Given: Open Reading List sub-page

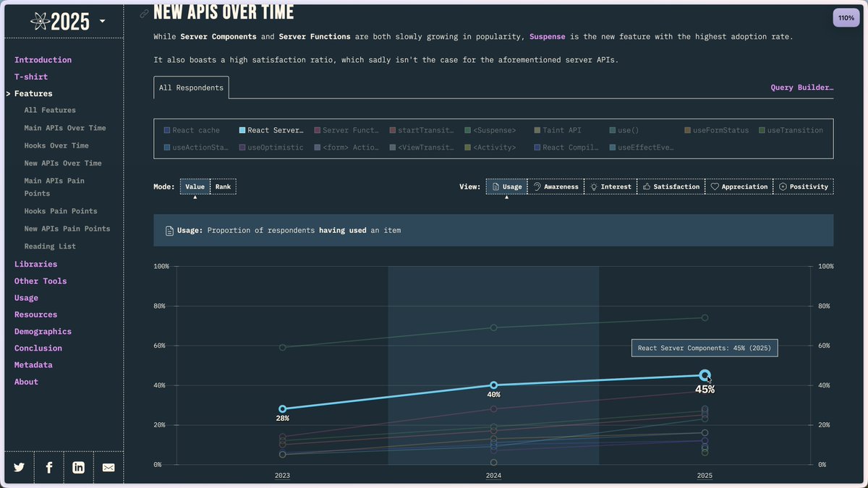Looking at the screenshot, I should [x=50, y=247].
